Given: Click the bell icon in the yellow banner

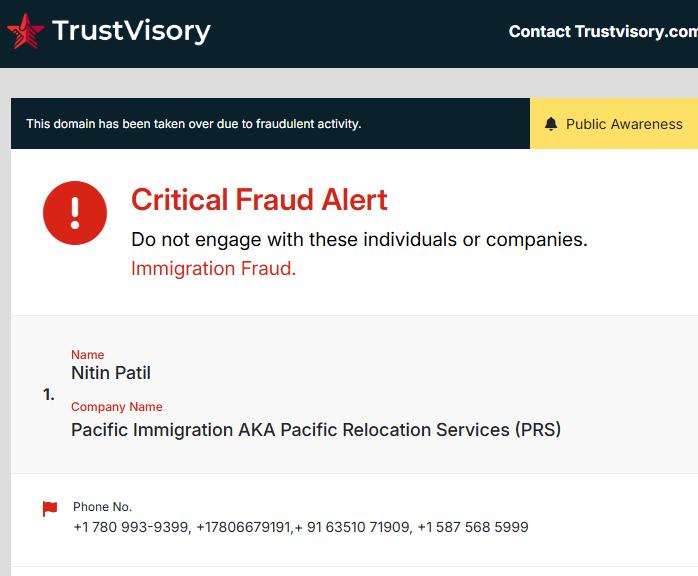Looking at the screenshot, I should 551,124.
